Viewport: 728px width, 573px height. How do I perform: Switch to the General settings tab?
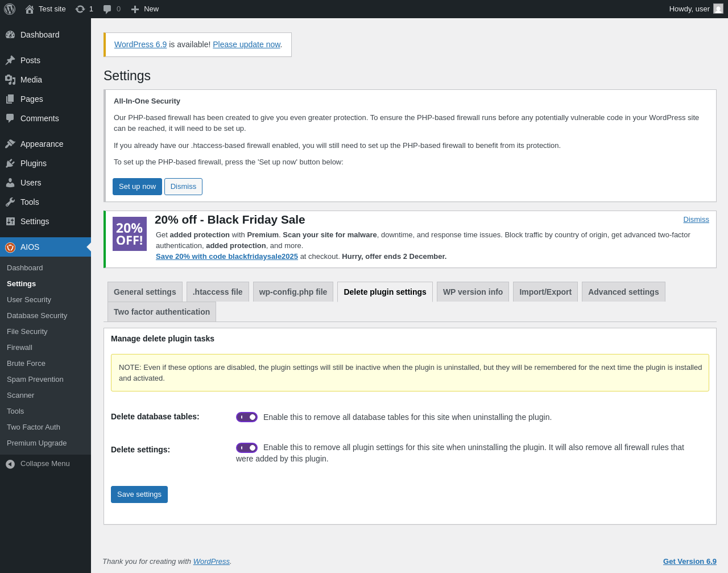[145, 292]
